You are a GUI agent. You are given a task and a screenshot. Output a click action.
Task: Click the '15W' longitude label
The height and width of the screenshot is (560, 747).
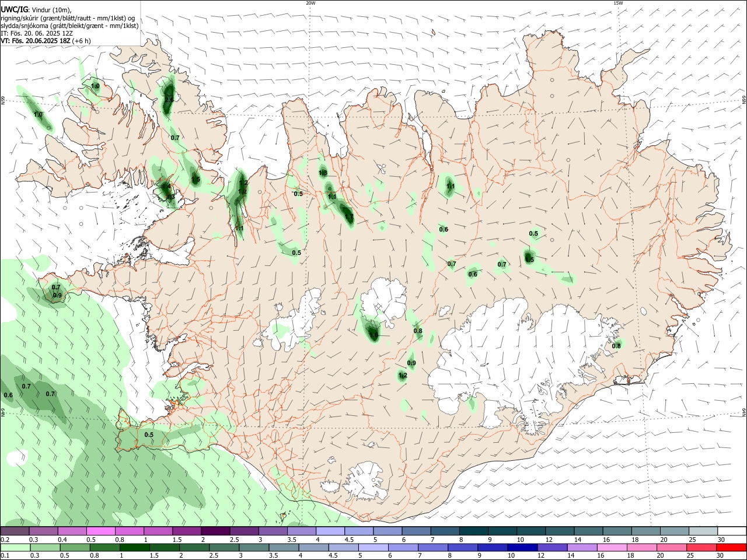click(x=618, y=3)
